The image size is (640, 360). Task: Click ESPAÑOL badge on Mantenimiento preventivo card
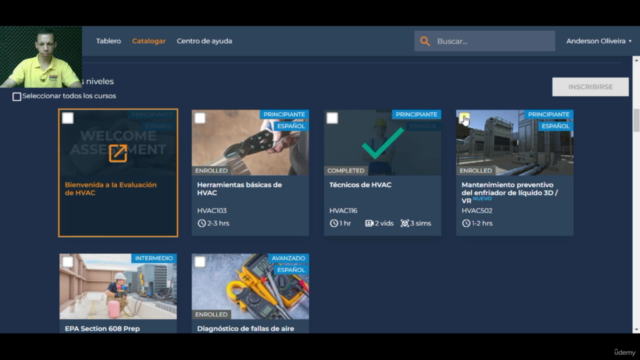(x=556, y=126)
